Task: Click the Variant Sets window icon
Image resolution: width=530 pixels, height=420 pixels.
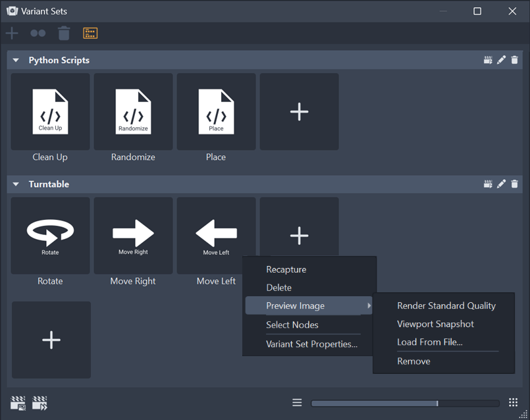Action: [12, 11]
